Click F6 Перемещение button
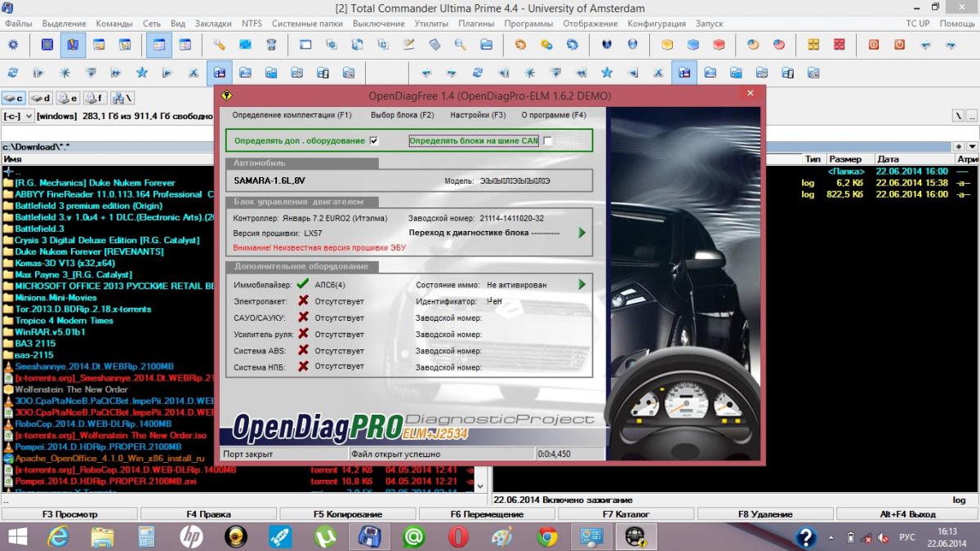980x551 pixels. [487, 514]
